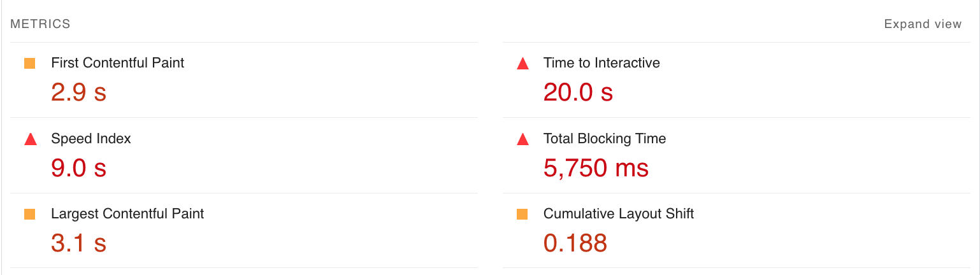Click the 5,750 ms Total Blocking Time value
The image size is (980, 275).
596,169
